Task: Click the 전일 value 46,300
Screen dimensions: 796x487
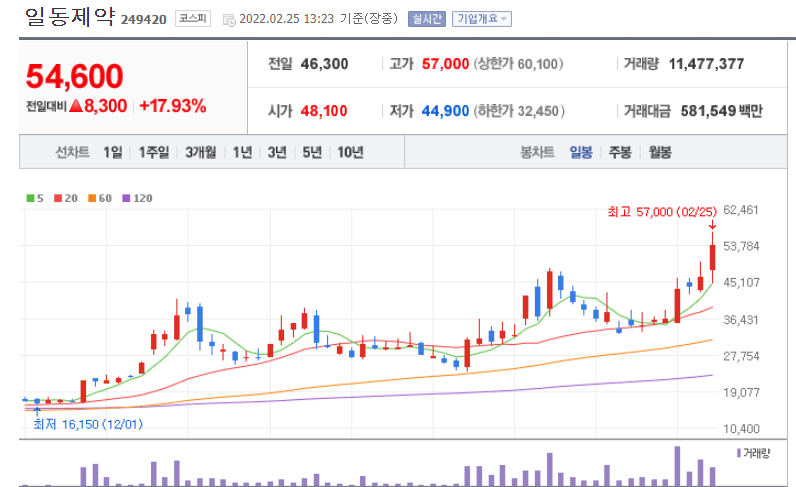Action: tap(324, 64)
